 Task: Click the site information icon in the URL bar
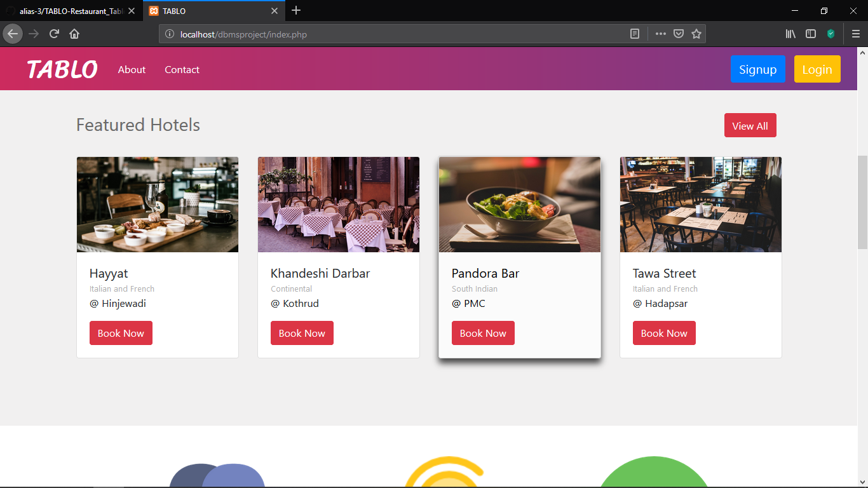[168, 34]
